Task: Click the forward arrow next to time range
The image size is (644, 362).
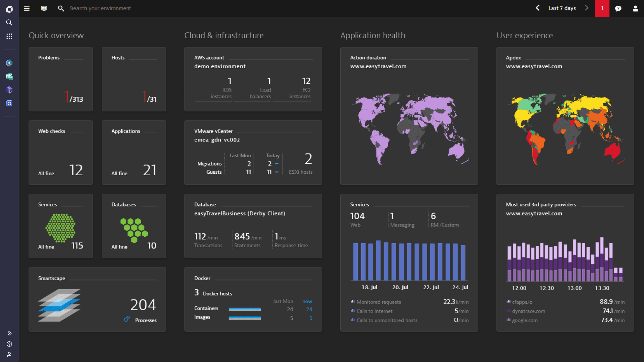Action: coord(587,8)
